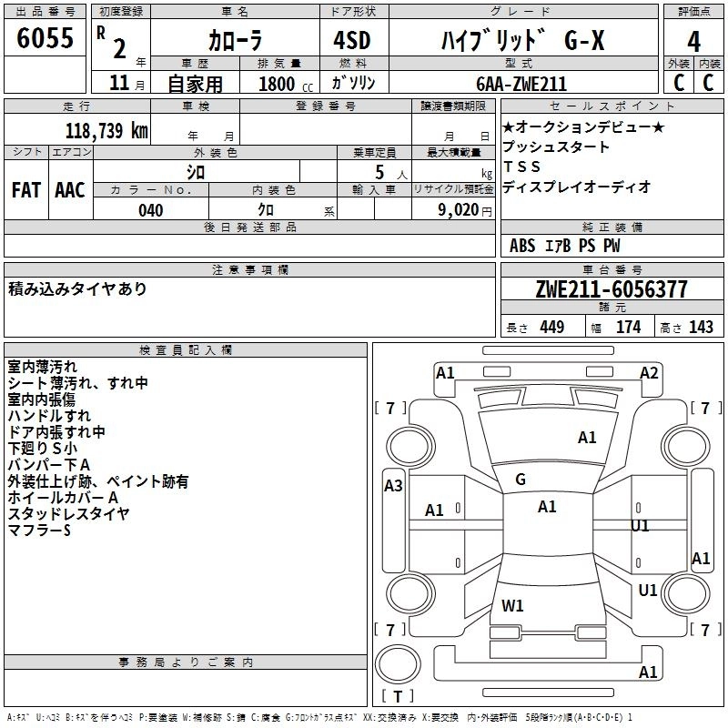Click the note 積み込みタイヤあり

coord(77,289)
